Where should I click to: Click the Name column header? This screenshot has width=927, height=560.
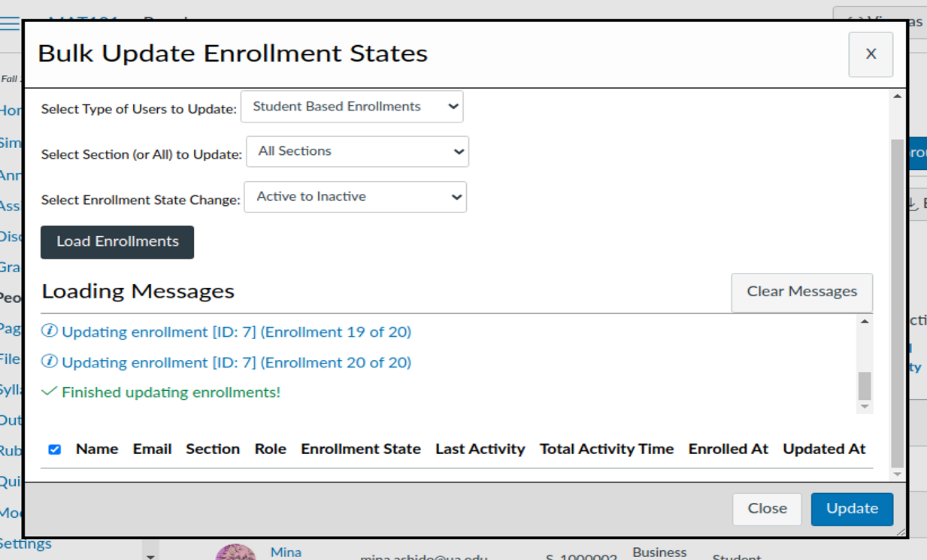click(97, 449)
